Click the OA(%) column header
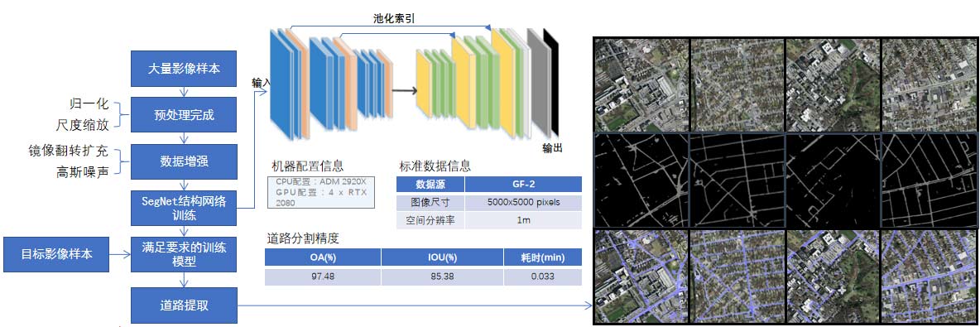 click(x=323, y=257)
